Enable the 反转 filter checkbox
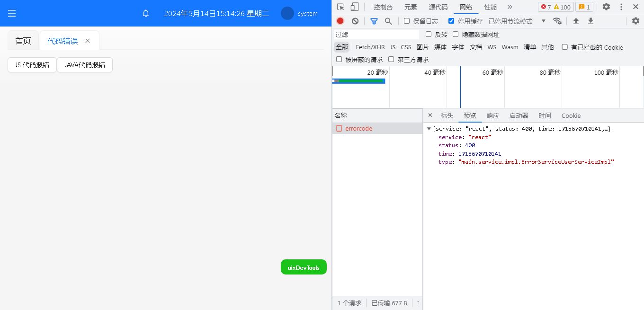 coord(429,34)
